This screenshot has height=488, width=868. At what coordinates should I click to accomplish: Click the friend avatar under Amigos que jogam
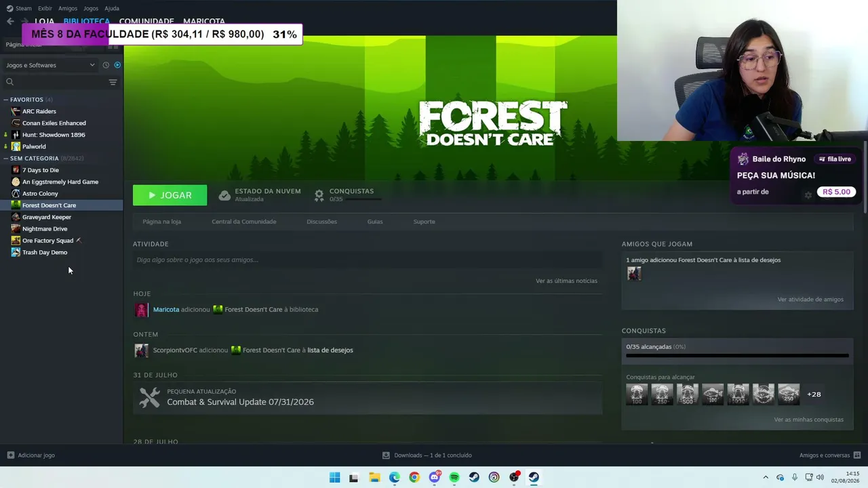tap(634, 273)
